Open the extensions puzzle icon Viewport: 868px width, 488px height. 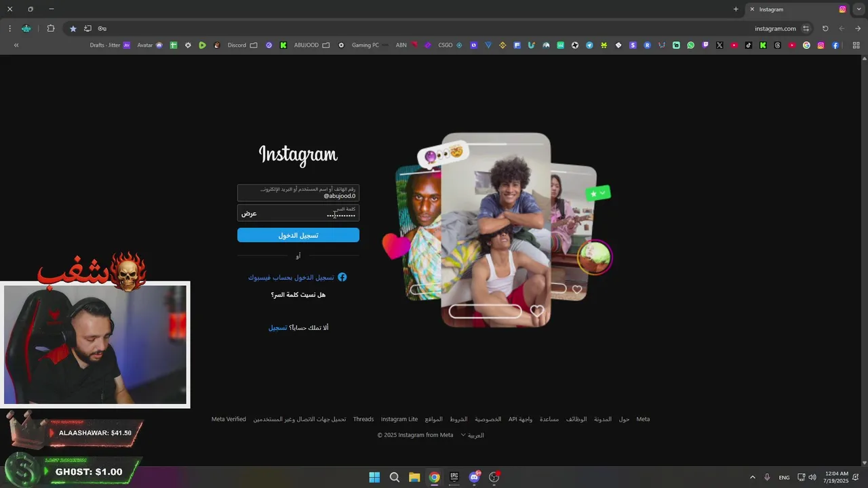[51, 28]
